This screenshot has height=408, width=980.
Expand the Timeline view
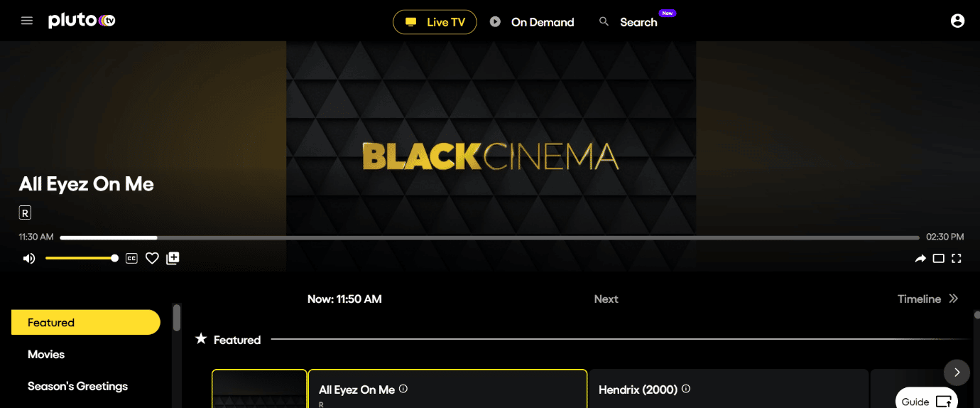pos(927,299)
